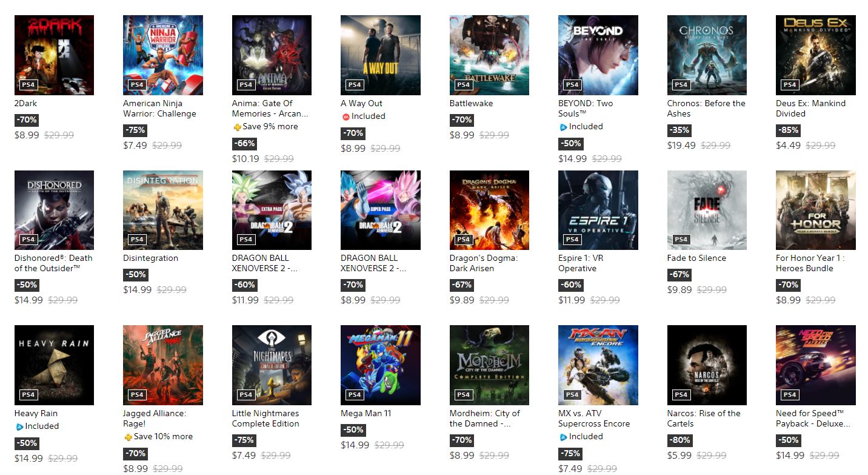The image size is (868, 475).
Task: Click the PS Now icon under MX vs. ATV
Action: pos(563,437)
